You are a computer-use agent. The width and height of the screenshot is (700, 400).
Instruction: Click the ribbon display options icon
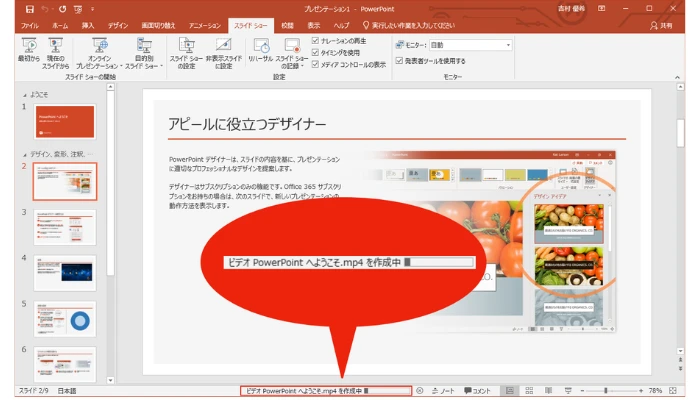click(x=601, y=8)
